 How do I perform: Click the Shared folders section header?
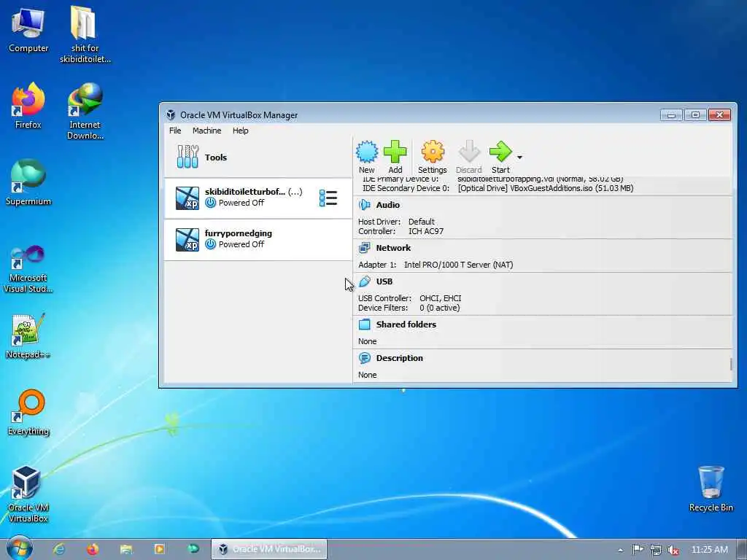click(x=406, y=324)
